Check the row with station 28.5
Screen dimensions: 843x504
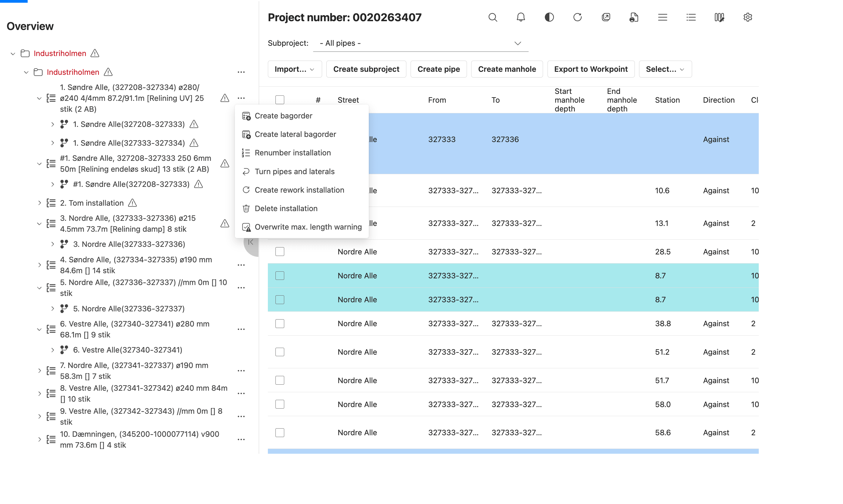pos(280,252)
